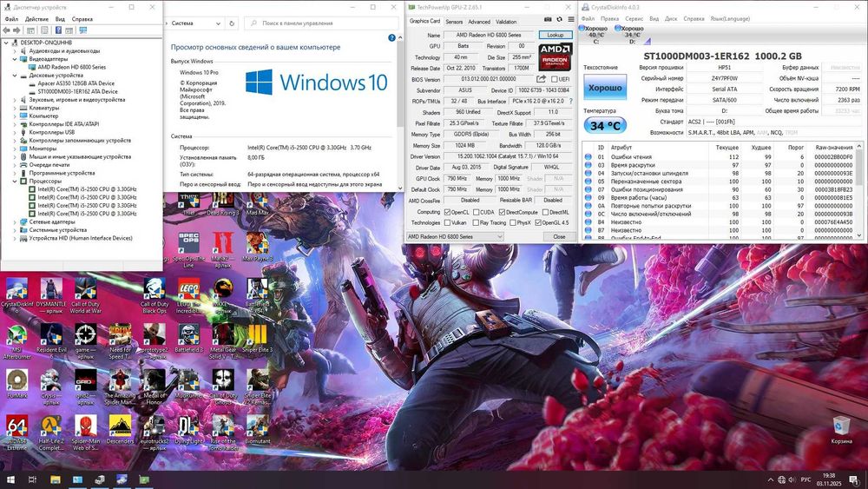Click the Close button in GPU-Z

559,236
